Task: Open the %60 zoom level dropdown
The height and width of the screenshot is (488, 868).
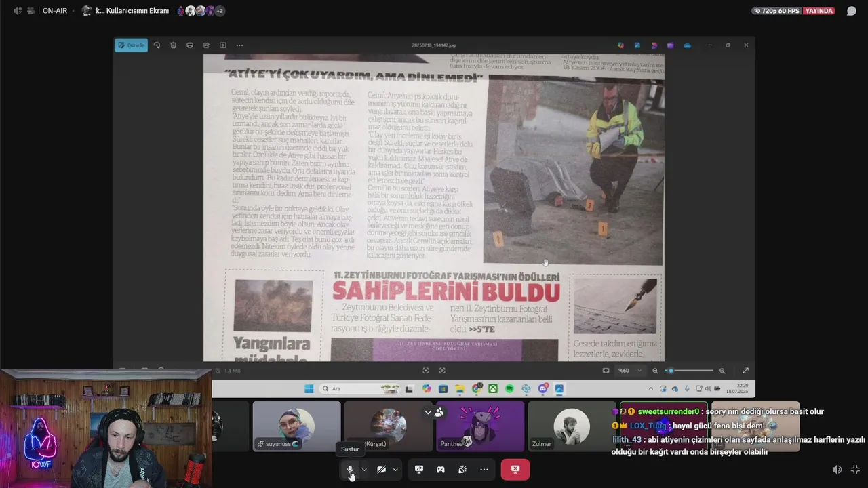Action: pyautogui.click(x=630, y=371)
